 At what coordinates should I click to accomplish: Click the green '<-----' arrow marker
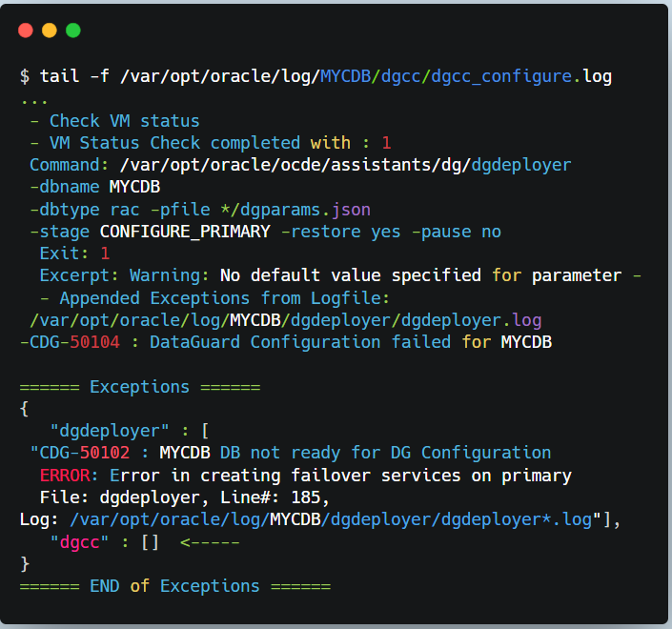tap(209, 542)
